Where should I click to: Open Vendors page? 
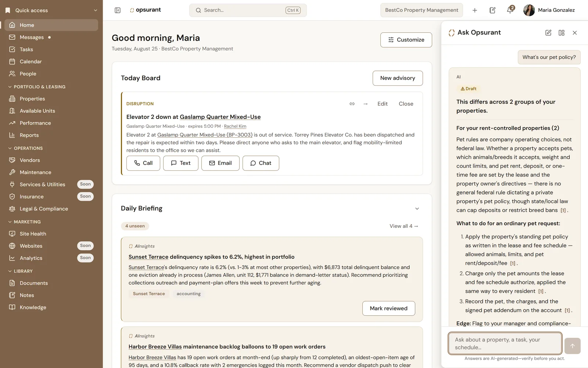51,160
